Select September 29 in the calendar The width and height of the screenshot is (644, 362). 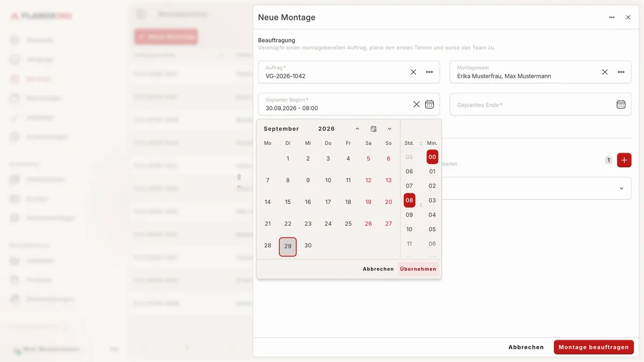[288, 247]
